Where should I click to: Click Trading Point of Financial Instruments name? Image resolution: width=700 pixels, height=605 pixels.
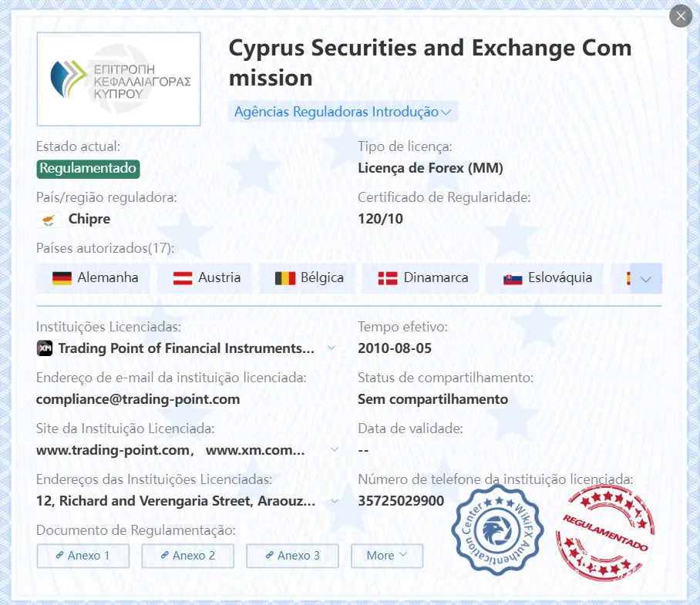click(187, 348)
